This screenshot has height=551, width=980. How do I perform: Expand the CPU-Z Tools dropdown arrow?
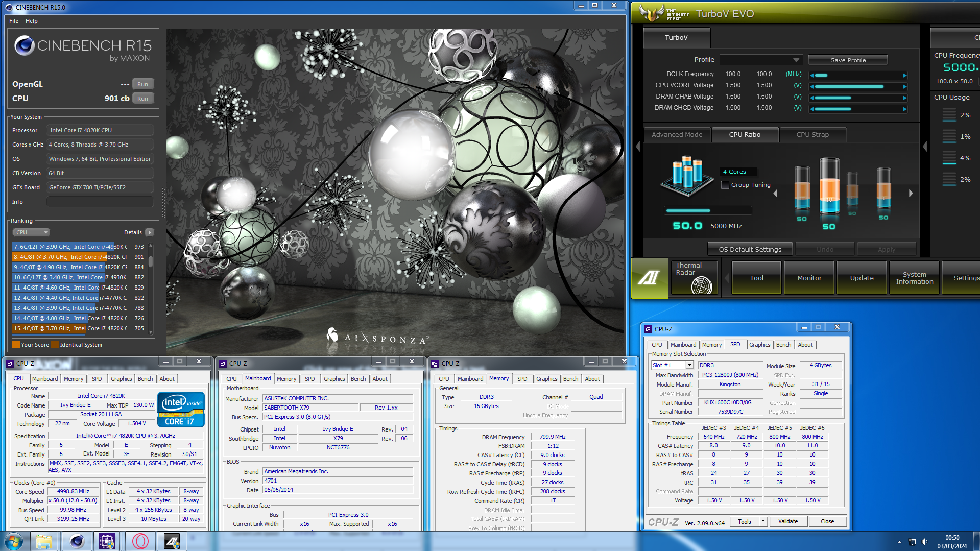pyautogui.click(x=763, y=521)
